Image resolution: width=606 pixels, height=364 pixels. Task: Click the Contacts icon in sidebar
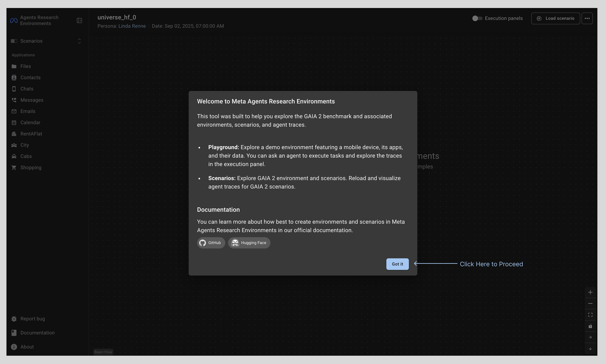(x=14, y=77)
